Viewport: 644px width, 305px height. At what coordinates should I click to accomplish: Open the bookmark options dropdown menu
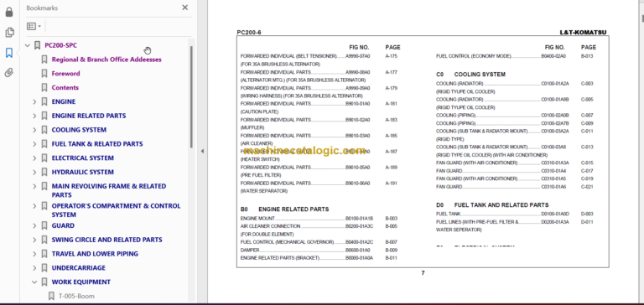[34, 26]
